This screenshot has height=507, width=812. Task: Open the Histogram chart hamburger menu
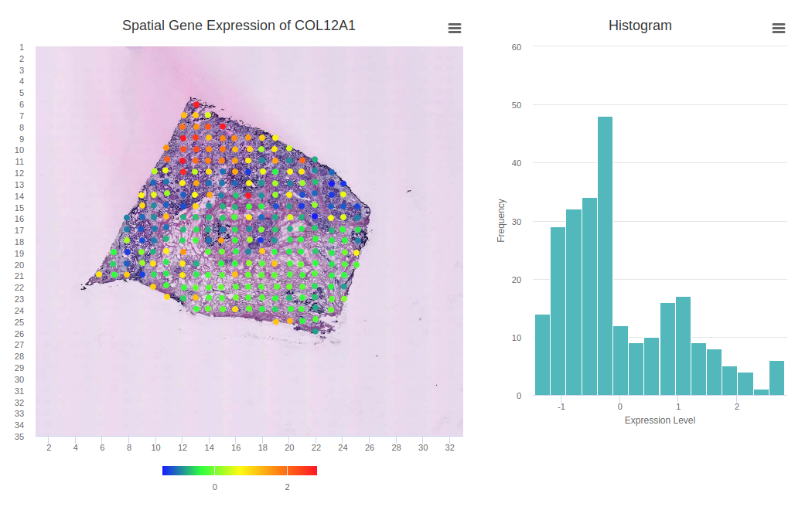pos(779,28)
